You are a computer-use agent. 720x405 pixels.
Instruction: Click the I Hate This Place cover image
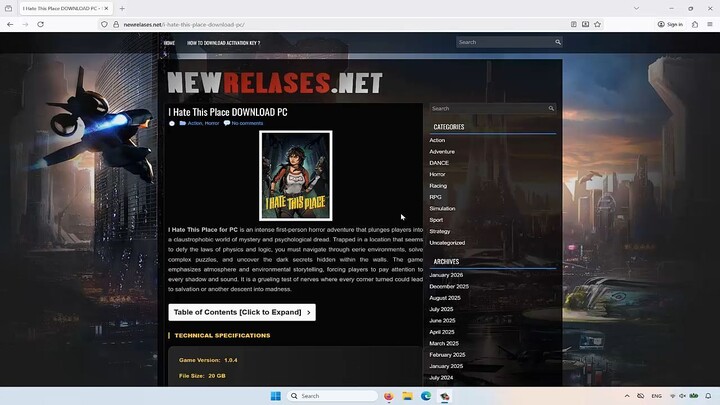(x=296, y=175)
